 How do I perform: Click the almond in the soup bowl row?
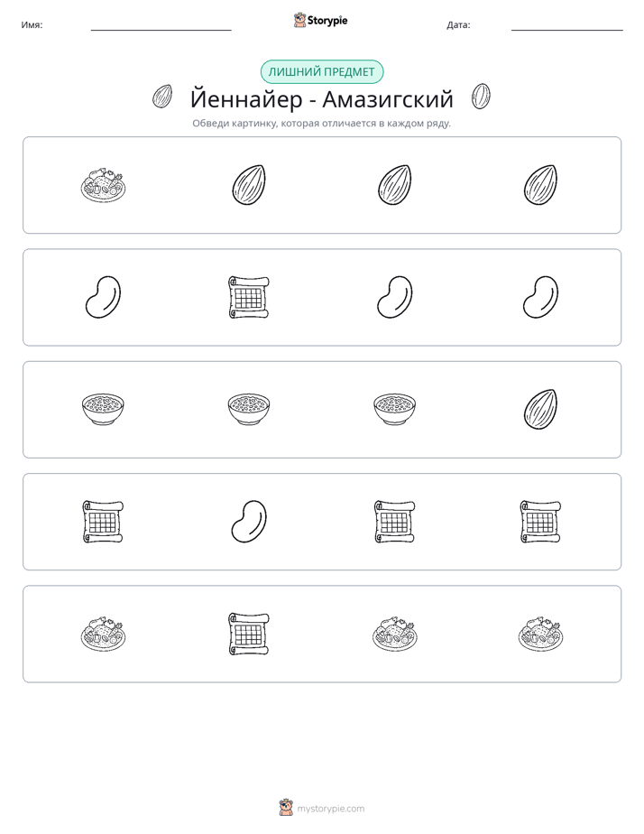click(x=540, y=410)
